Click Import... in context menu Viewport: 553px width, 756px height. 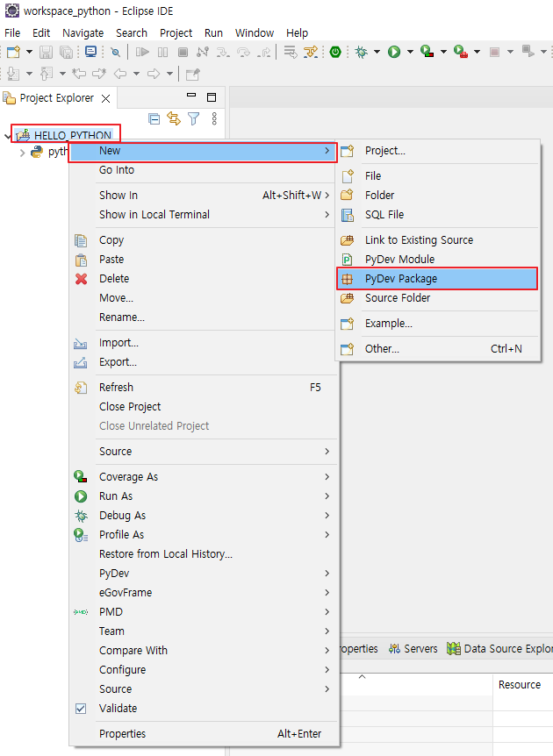tap(204, 343)
